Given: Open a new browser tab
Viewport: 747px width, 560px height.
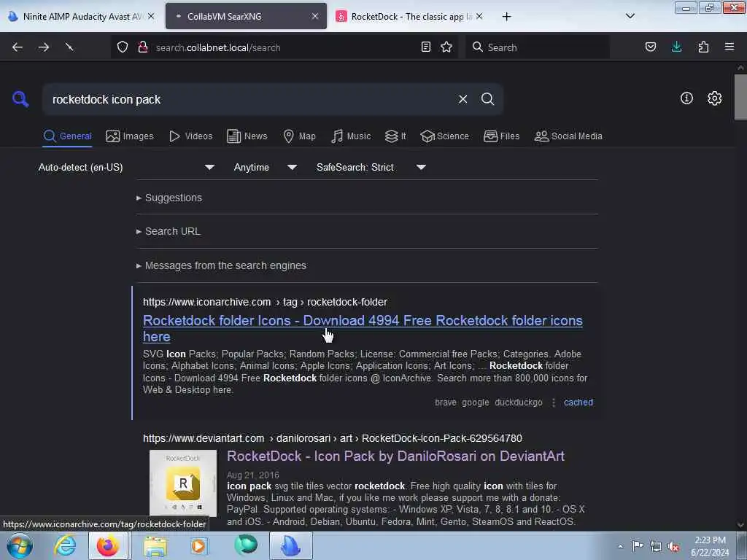Looking at the screenshot, I should (506, 17).
